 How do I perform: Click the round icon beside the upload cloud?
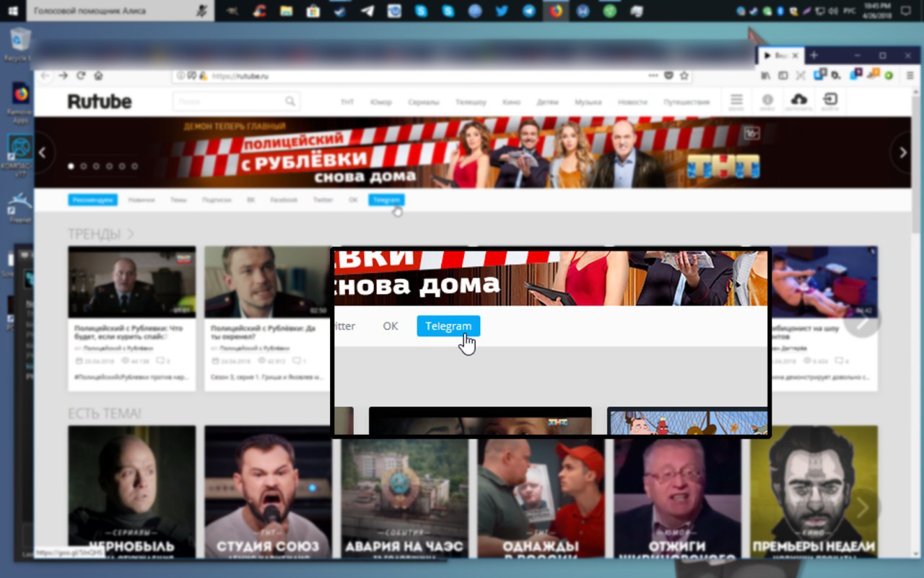[x=767, y=100]
